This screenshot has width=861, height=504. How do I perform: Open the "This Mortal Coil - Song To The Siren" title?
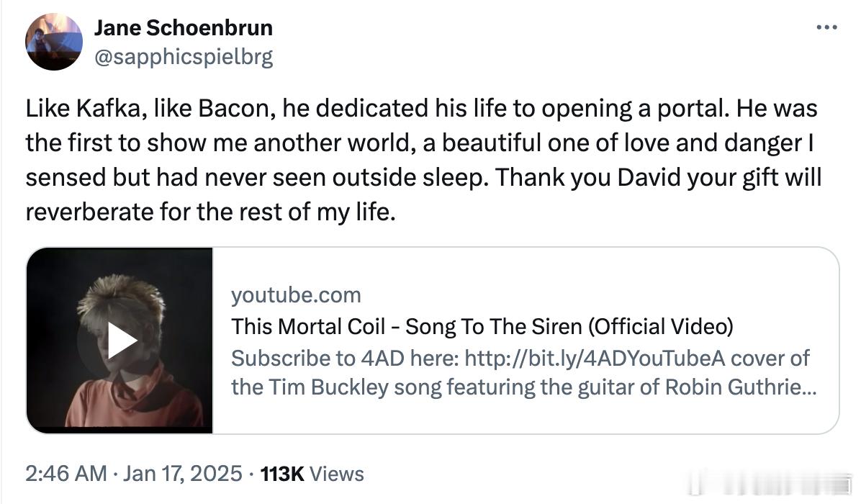[403, 326]
